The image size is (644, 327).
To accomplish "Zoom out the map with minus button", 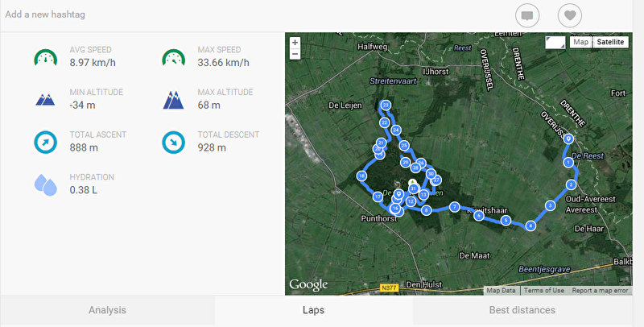I will tap(295, 54).
